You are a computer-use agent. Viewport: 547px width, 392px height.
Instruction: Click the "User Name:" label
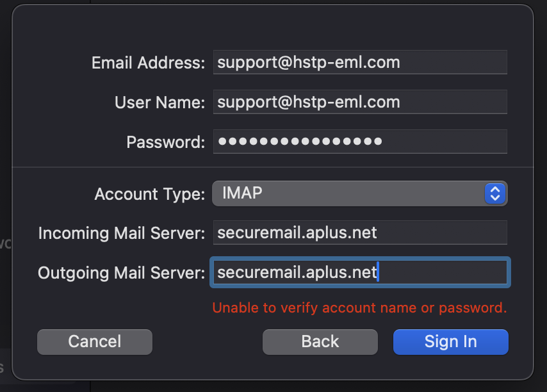(159, 102)
